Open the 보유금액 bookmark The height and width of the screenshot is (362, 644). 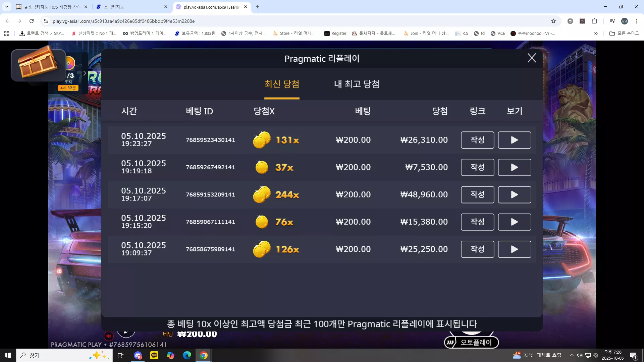[x=195, y=34]
